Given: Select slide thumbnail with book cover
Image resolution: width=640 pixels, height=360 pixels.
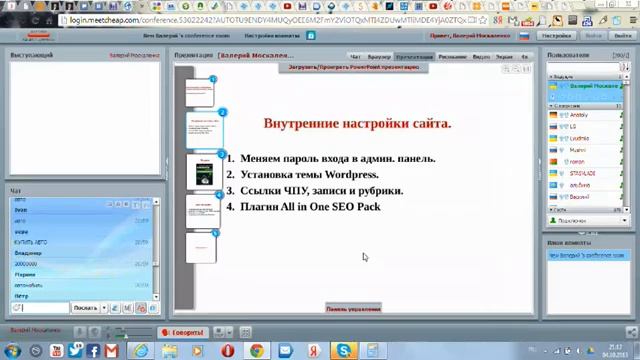Looking at the screenshot, I should click(204, 172).
